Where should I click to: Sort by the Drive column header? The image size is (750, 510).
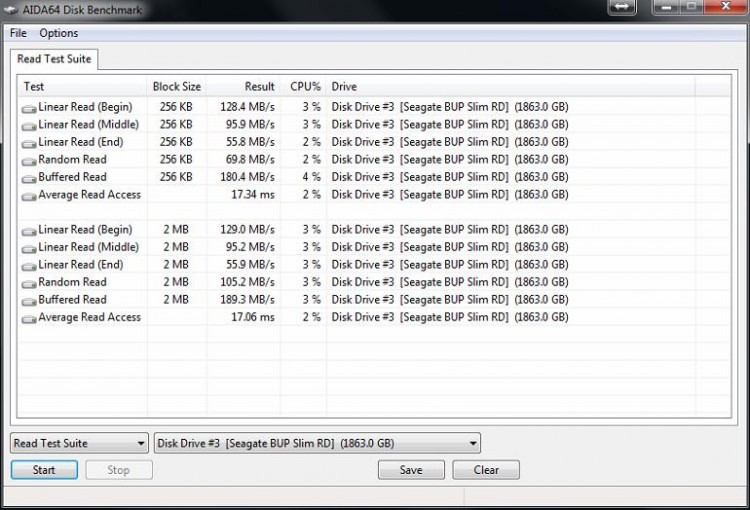[510, 87]
